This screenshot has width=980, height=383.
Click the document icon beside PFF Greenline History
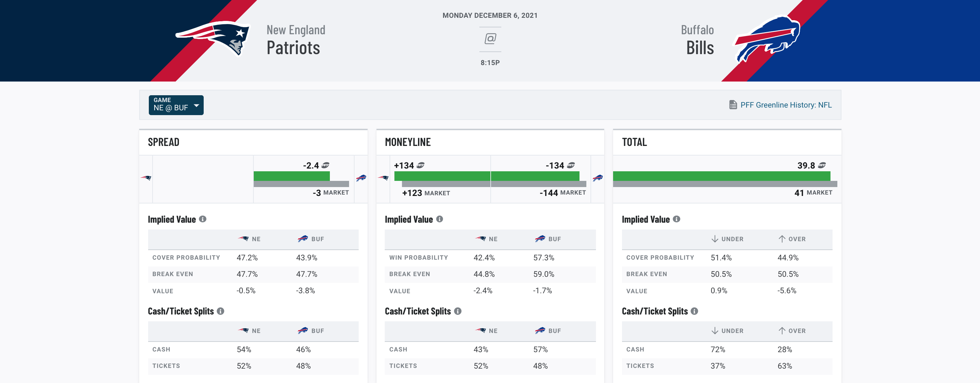733,105
